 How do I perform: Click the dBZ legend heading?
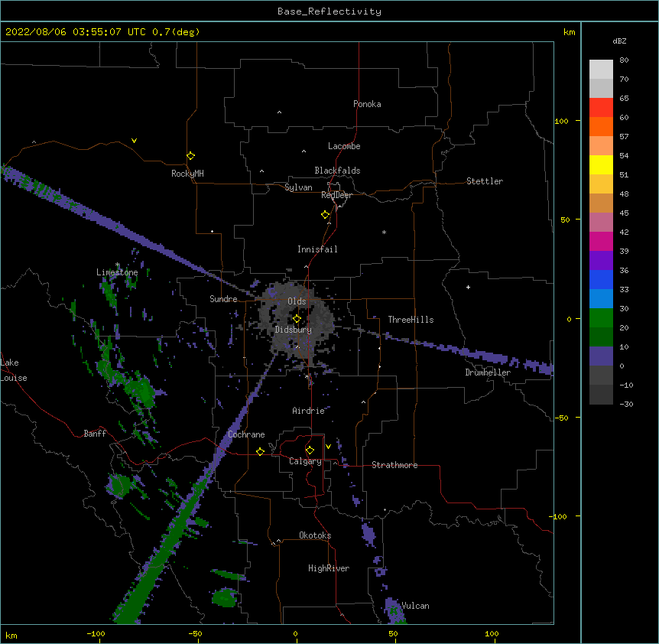point(619,41)
